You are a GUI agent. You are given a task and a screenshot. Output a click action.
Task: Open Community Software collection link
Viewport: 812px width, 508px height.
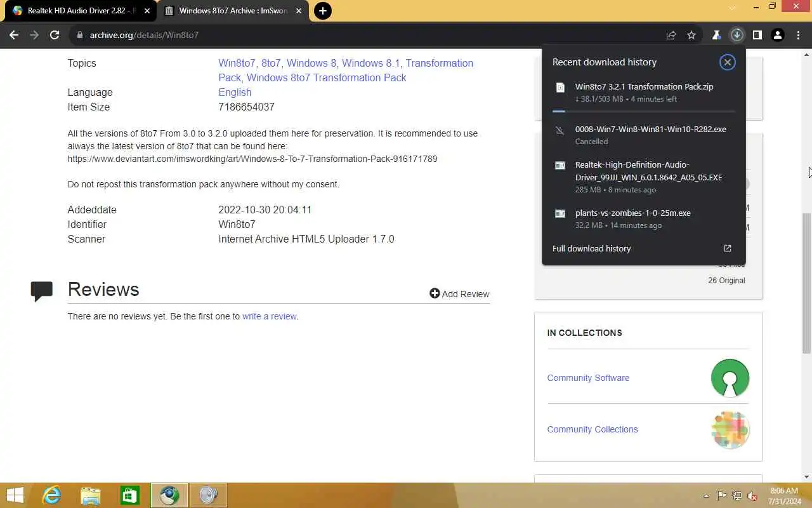pos(588,378)
